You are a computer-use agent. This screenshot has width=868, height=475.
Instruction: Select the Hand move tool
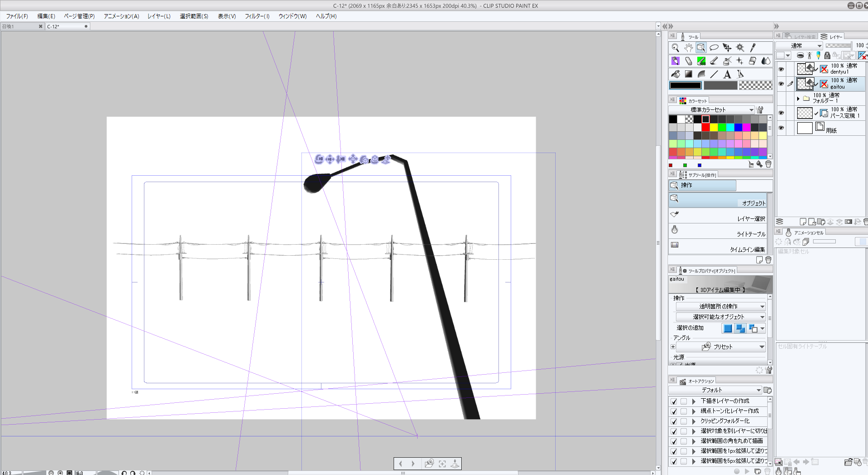point(688,48)
